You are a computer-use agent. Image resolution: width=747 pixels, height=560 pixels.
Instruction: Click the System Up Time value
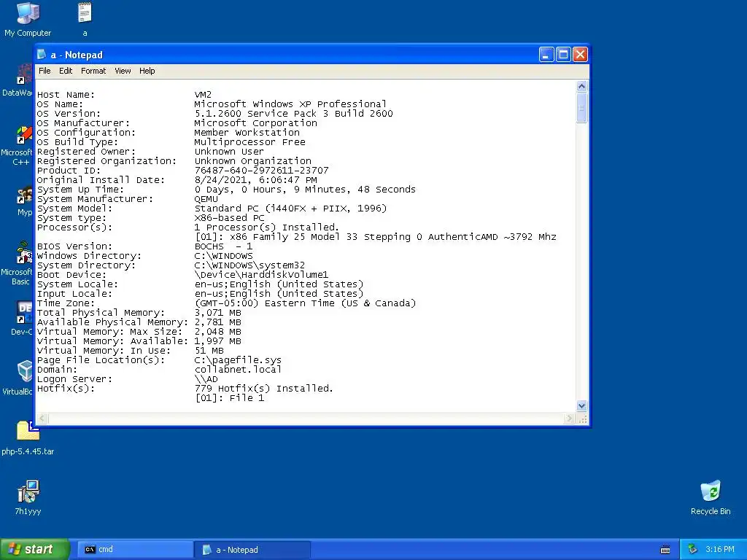click(x=305, y=190)
